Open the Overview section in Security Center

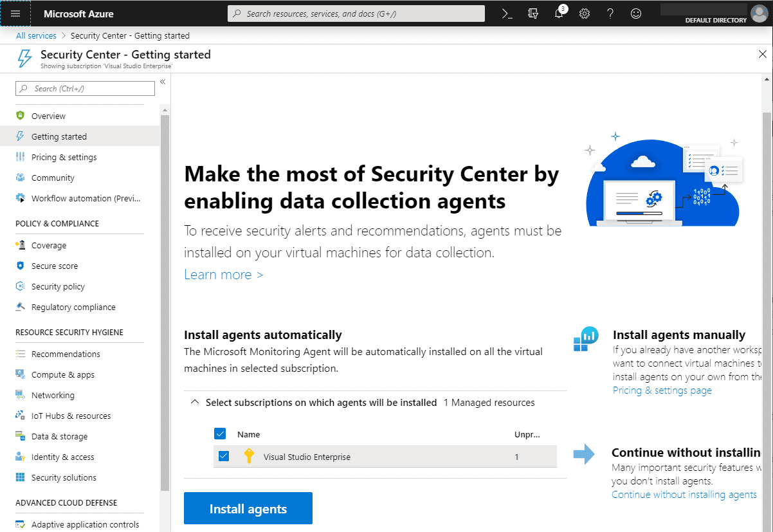(x=49, y=116)
